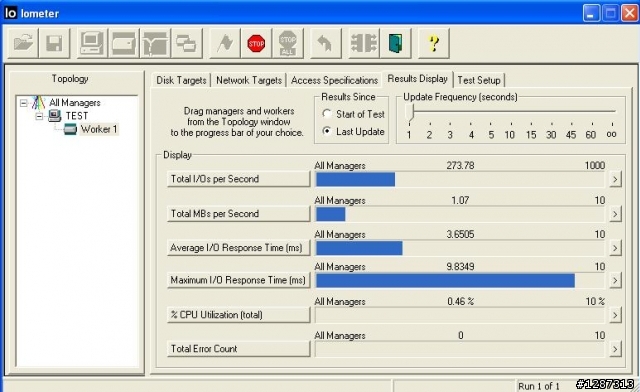Click the Total I/Os per Second button
Image resolution: width=640 pixels, height=392 pixels.
coord(239,179)
